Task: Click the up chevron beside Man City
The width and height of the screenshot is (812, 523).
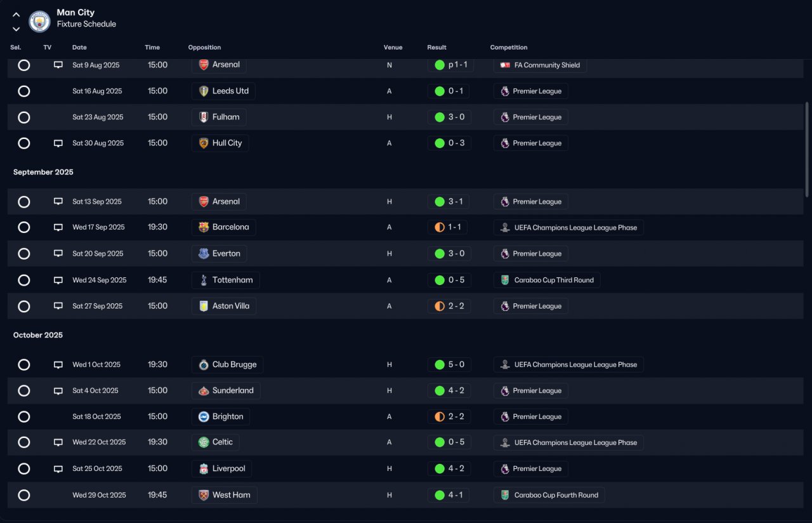Action: (x=16, y=15)
